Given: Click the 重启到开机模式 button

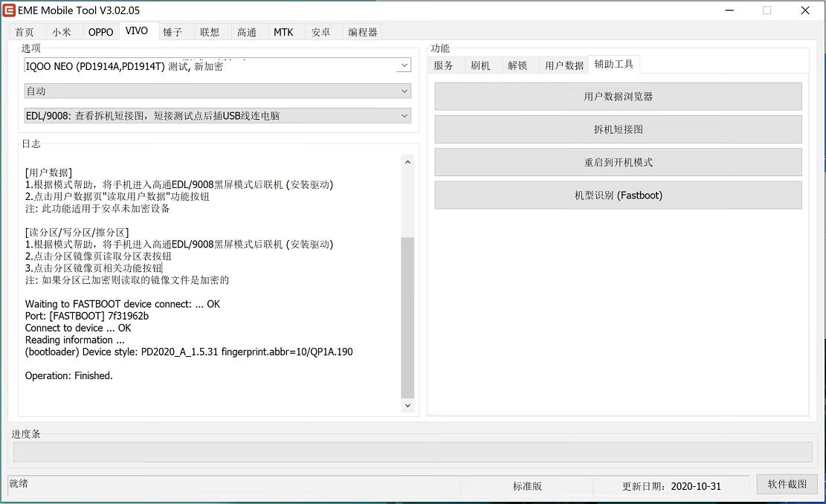Looking at the screenshot, I should click(x=618, y=162).
